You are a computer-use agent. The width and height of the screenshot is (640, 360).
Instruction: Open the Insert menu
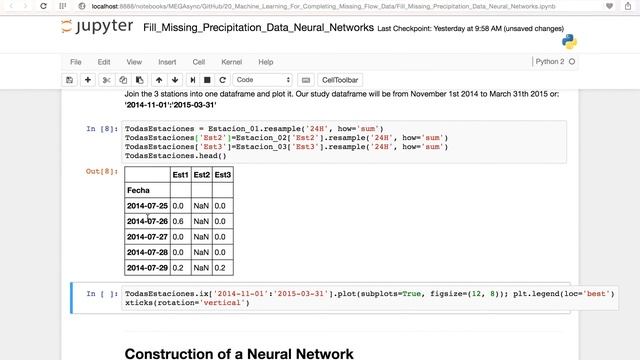pos(167,62)
